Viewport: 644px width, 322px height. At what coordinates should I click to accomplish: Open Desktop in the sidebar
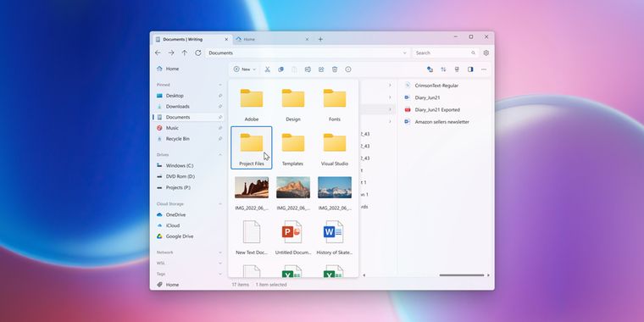pos(189,96)
